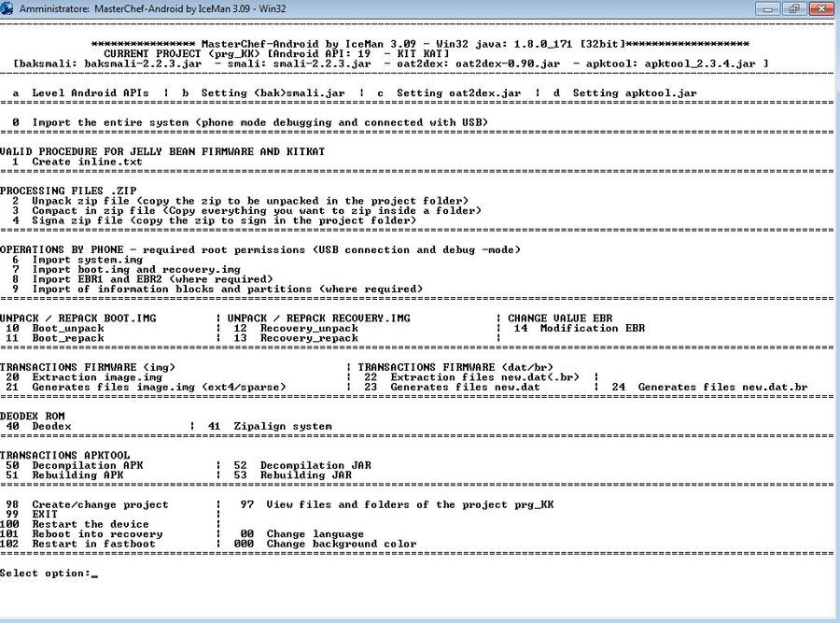Click the 'Boot_repack' option text
Screen dimensions: 840x623
point(68,338)
